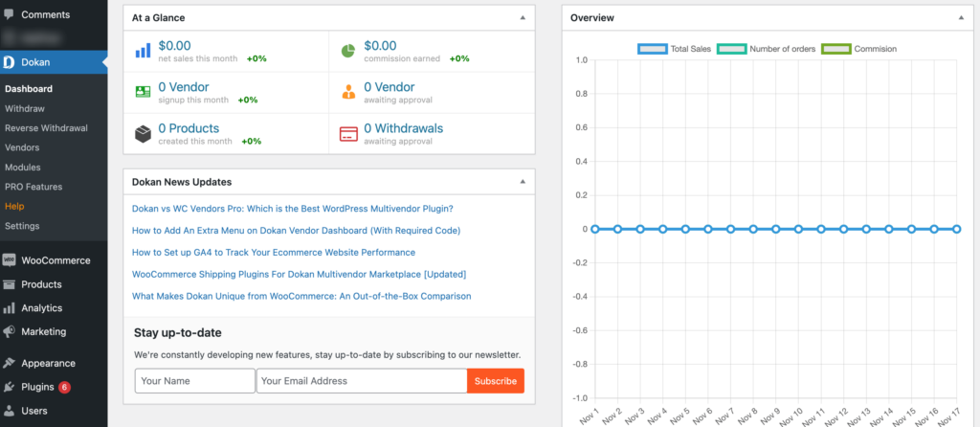Click 0 Vendor awaiting approval link
The height and width of the screenshot is (427, 980).
point(390,87)
